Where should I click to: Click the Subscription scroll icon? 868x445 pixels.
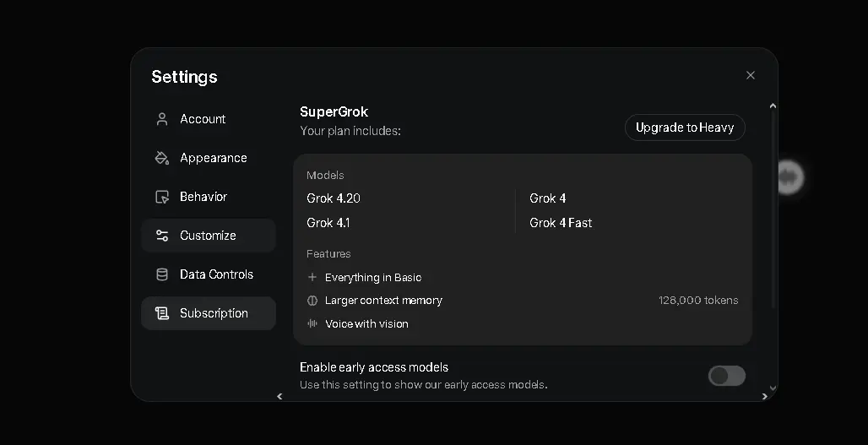click(x=161, y=313)
